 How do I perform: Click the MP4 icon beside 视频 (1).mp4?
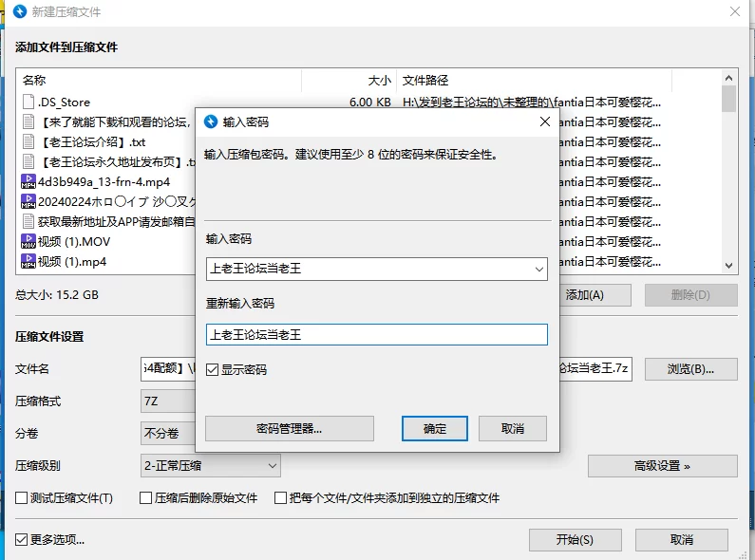[x=28, y=261]
